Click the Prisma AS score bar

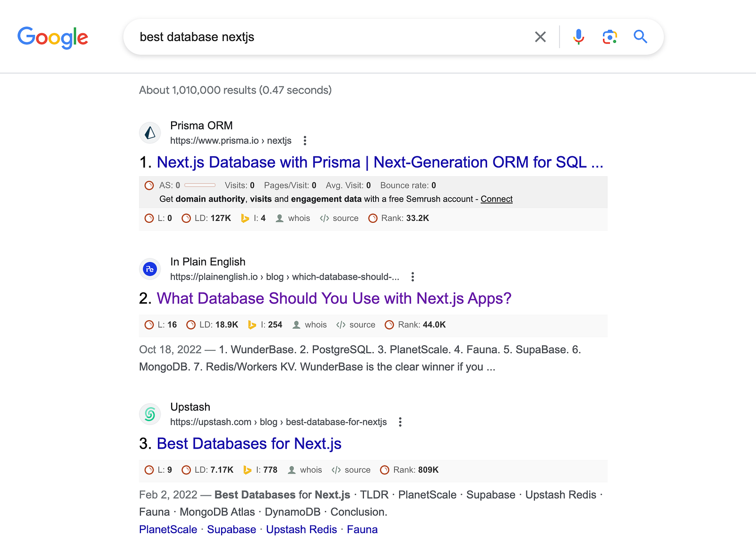[x=200, y=185]
